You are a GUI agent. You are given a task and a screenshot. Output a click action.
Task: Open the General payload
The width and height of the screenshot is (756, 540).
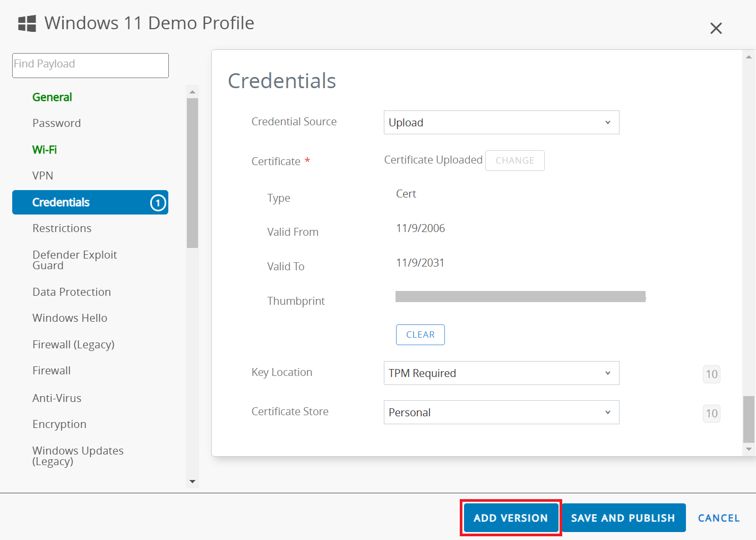coord(52,97)
